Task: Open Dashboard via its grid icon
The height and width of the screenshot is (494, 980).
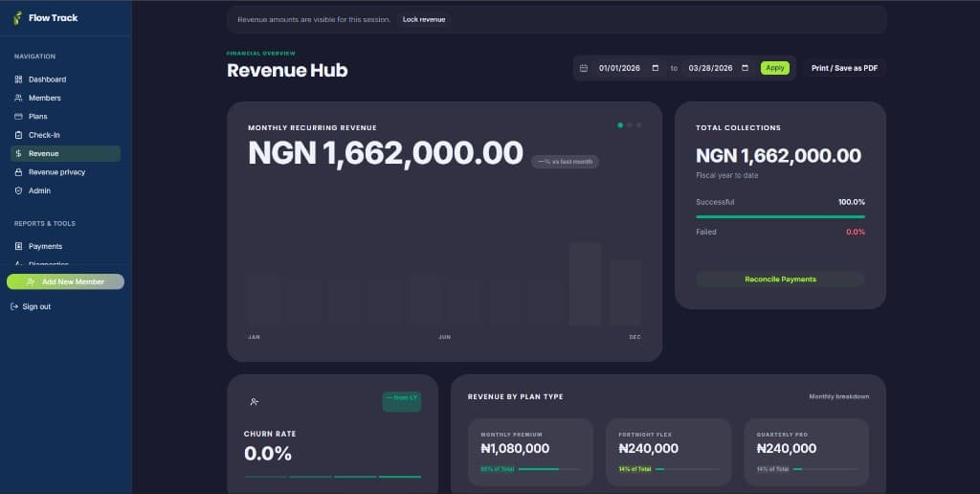Action: (x=18, y=79)
